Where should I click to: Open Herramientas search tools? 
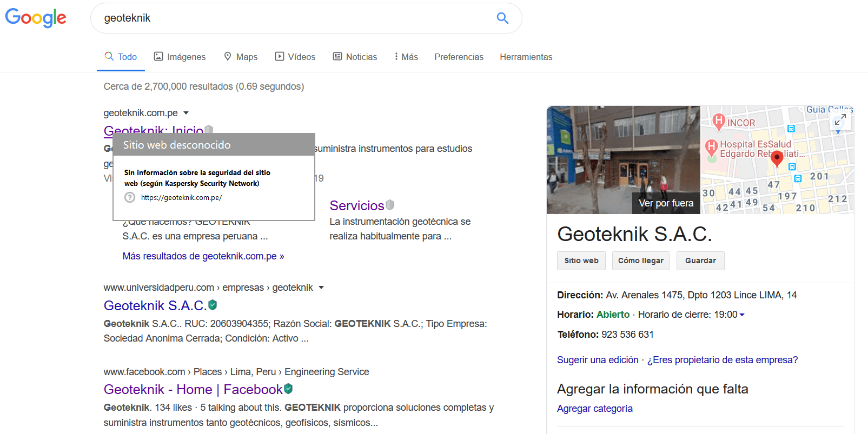[526, 57]
